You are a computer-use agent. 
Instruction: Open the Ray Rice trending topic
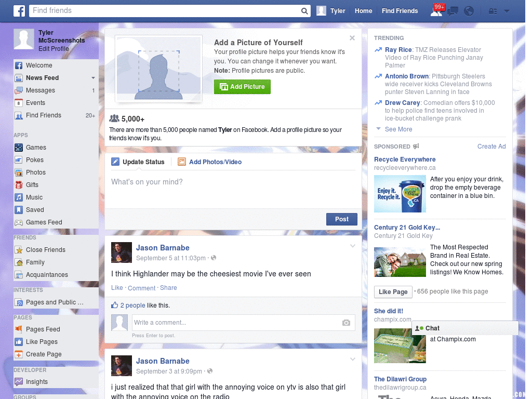point(398,50)
